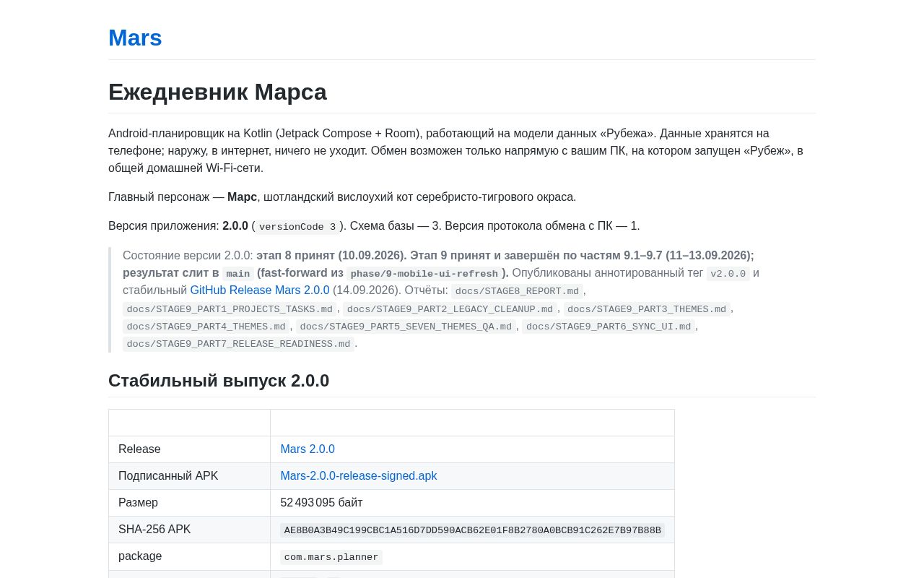924x578 pixels.
Task: Click the com.mars.planner package name
Action: click(331, 557)
